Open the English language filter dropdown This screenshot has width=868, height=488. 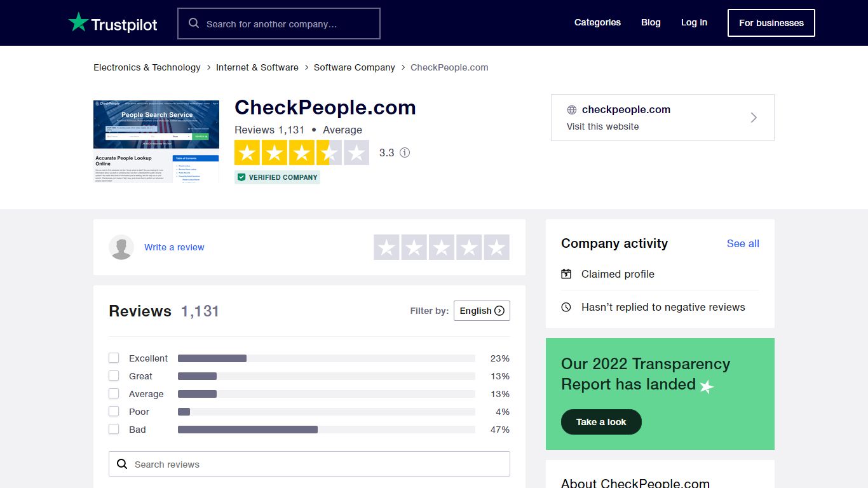[x=482, y=311]
